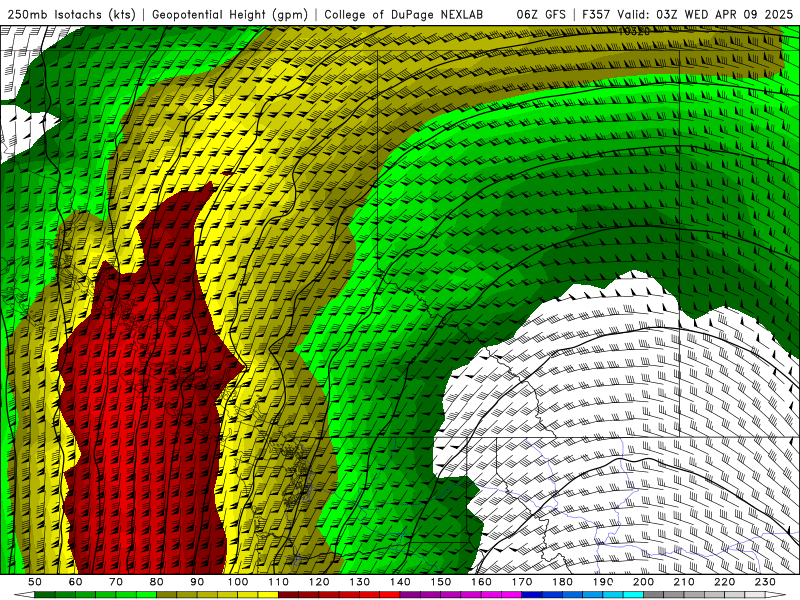
Task: Click the 190 knot colorbar label
Action: 603,582
